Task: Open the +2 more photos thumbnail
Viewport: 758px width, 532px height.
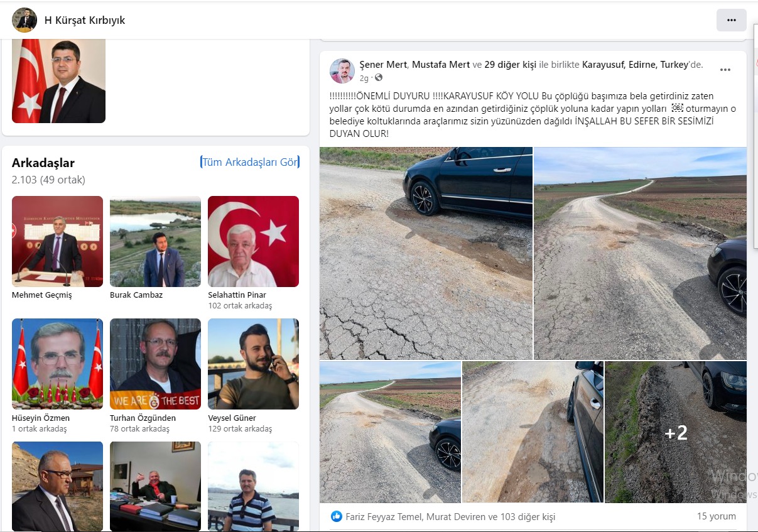Action: [675, 432]
